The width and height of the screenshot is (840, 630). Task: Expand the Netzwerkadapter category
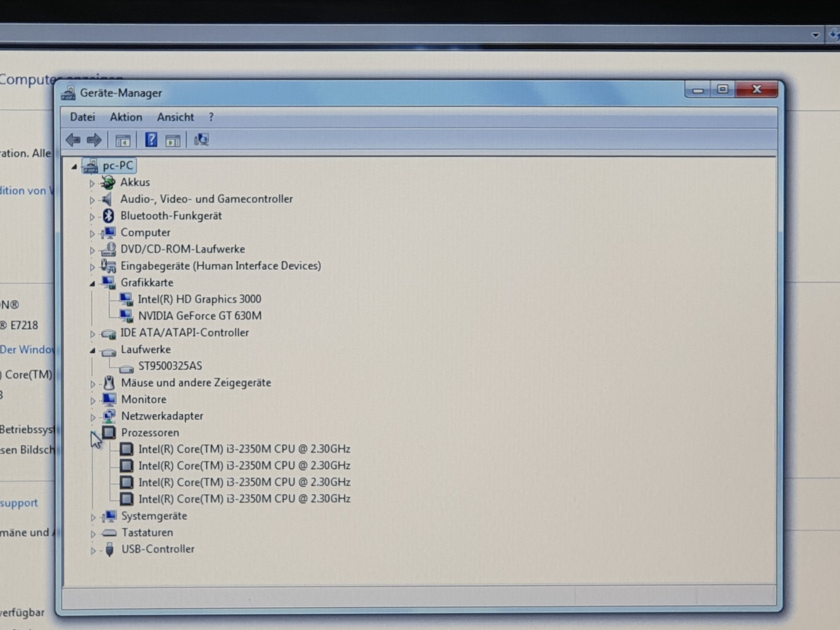93,417
